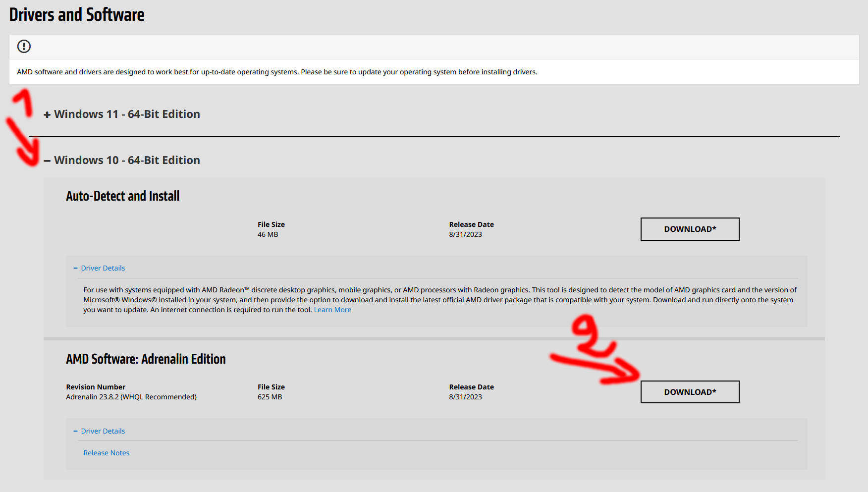Open the Learn More link

(x=332, y=309)
